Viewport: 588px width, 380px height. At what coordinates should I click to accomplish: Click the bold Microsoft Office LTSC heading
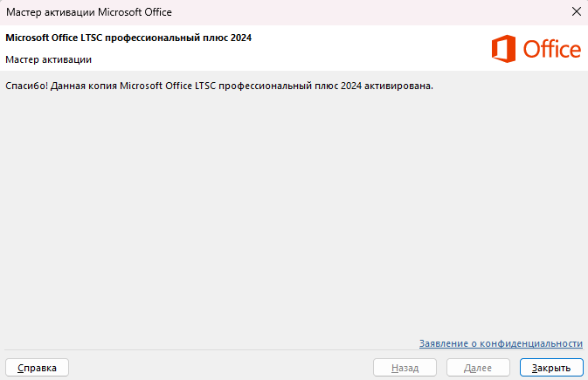point(128,38)
